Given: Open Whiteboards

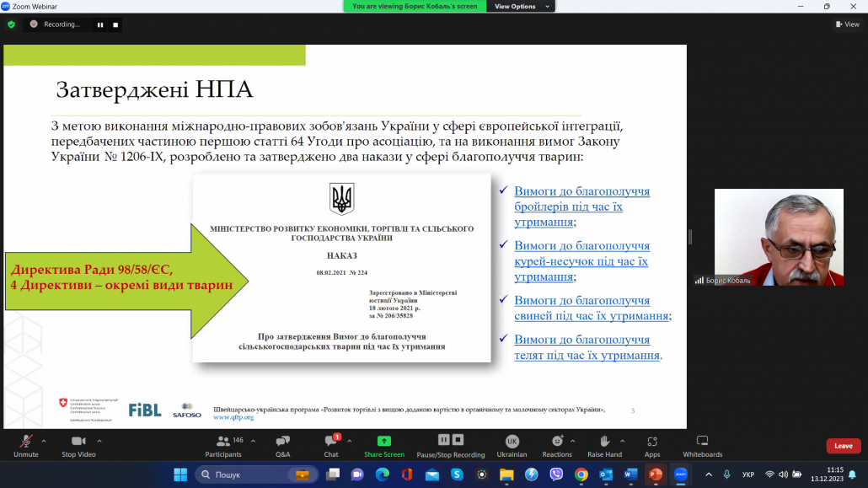Looking at the screenshot, I should (x=702, y=442).
